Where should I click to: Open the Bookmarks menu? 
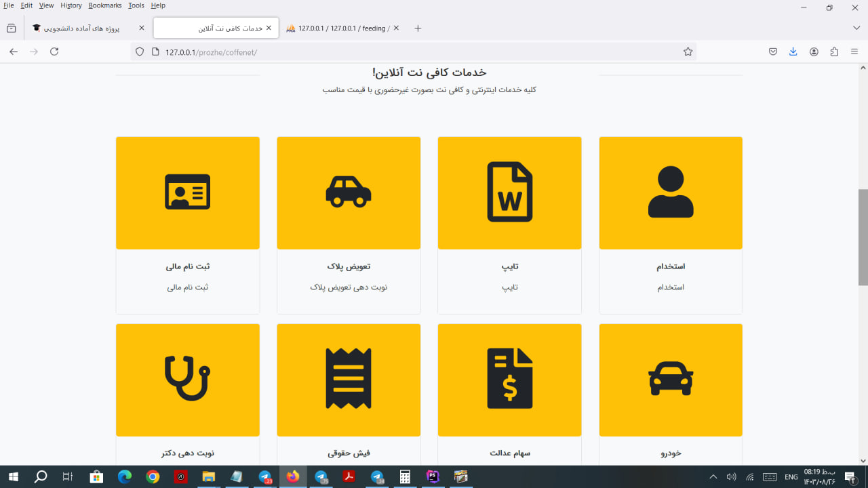(105, 5)
